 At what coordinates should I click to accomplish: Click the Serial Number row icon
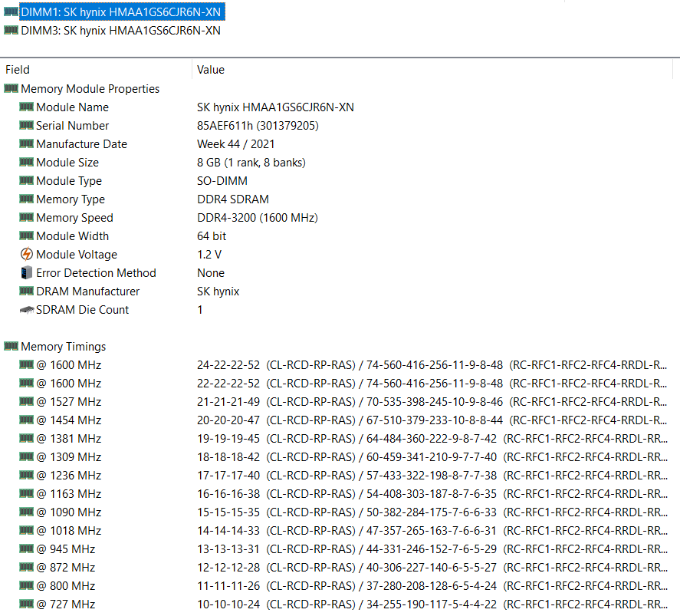tap(27, 125)
